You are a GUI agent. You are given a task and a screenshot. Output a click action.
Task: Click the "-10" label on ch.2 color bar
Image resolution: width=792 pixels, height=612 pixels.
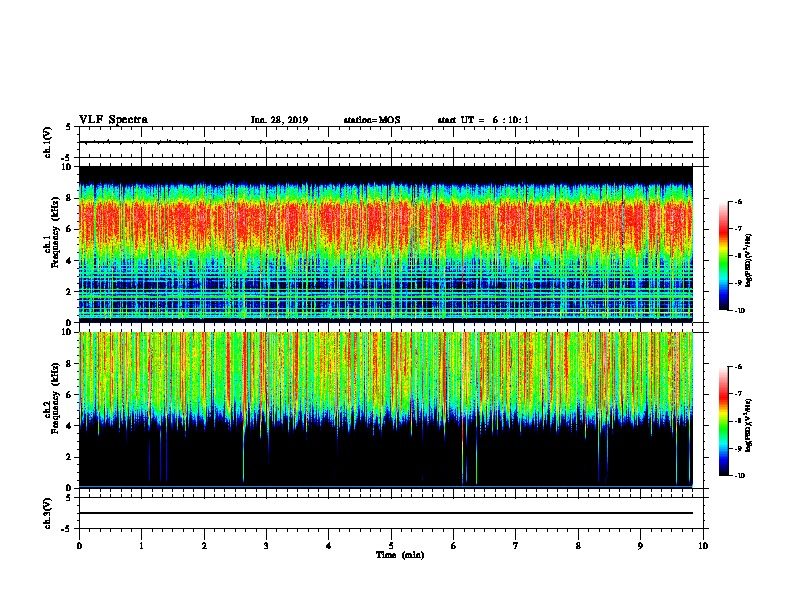pyautogui.click(x=740, y=476)
